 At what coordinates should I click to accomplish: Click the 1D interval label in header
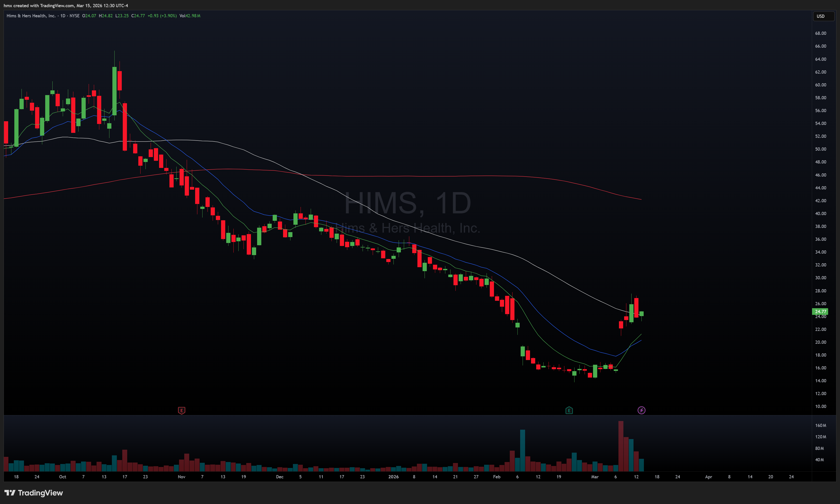tap(63, 16)
